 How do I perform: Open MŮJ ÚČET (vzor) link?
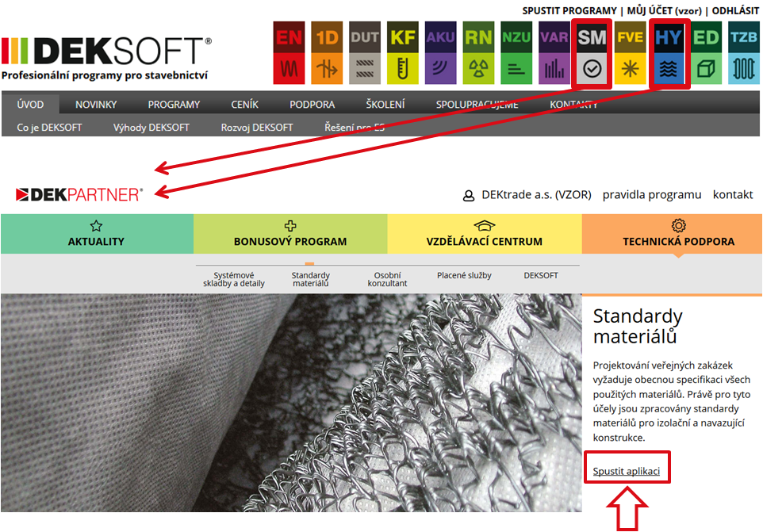pos(664,10)
